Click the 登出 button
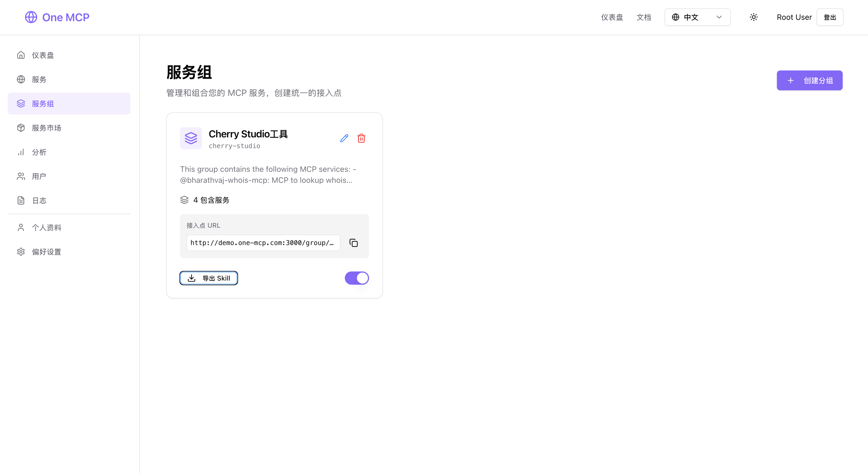This screenshot has width=868, height=473. click(830, 17)
